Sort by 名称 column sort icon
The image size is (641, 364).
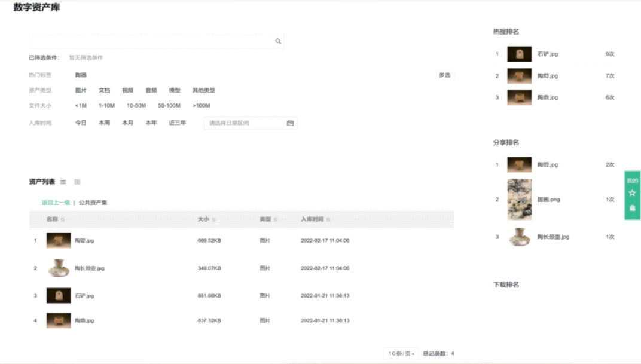63,220
